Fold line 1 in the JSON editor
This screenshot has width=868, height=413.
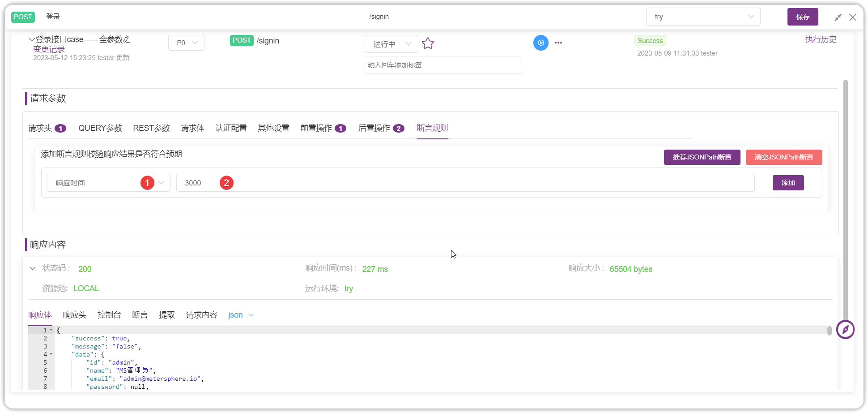pyautogui.click(x=51, y=330)
